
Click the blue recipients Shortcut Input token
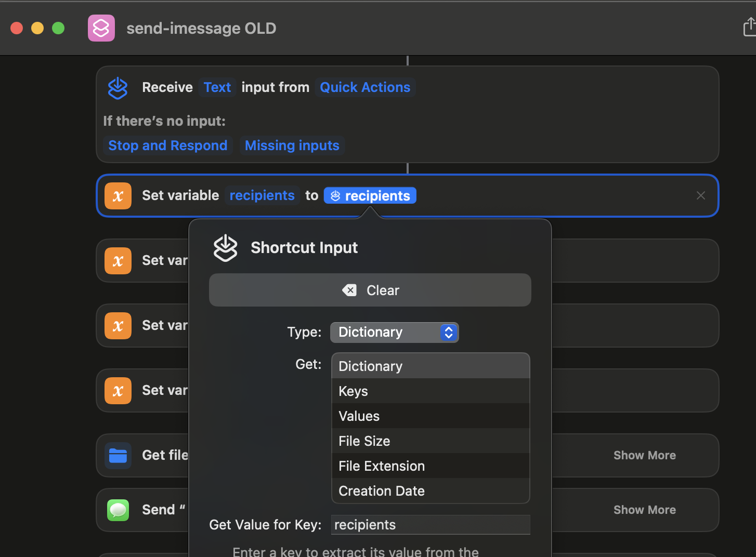pos(370,196)
